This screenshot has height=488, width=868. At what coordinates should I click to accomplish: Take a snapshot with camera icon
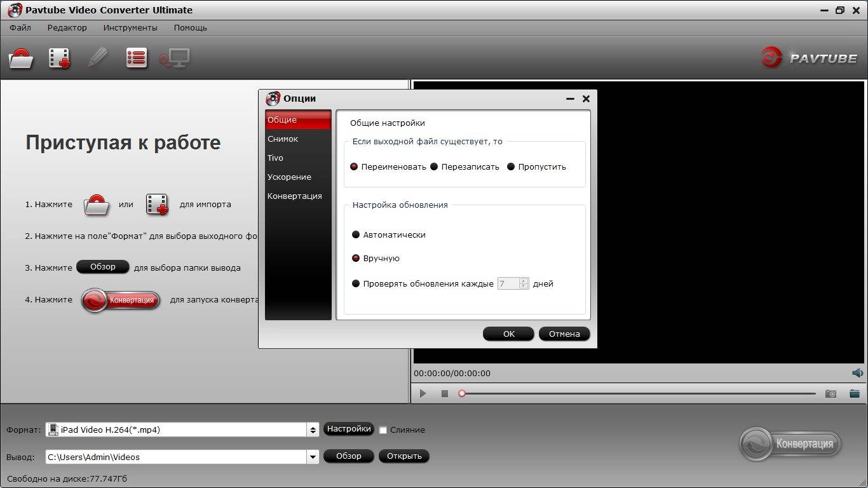point(831,394)
